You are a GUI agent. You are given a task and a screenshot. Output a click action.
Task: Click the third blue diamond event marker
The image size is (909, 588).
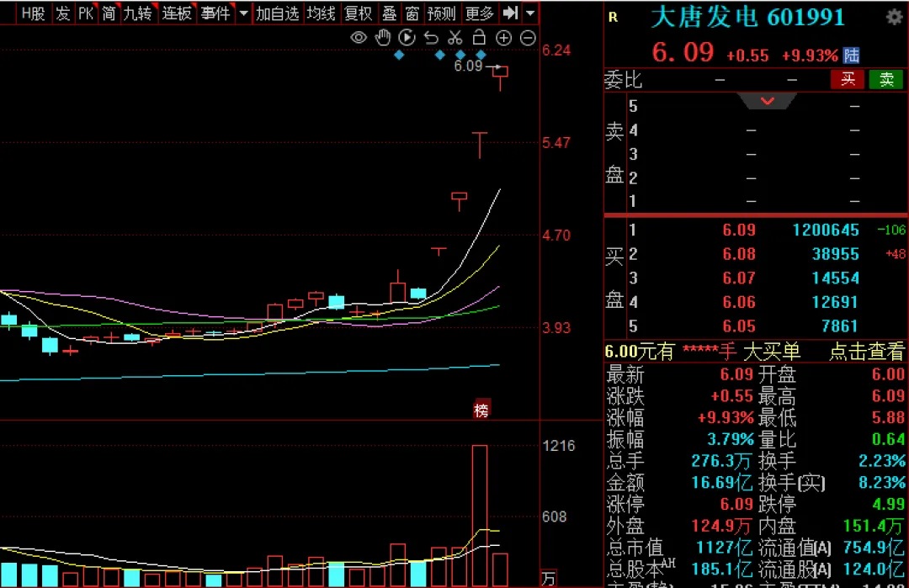[460, 55]
